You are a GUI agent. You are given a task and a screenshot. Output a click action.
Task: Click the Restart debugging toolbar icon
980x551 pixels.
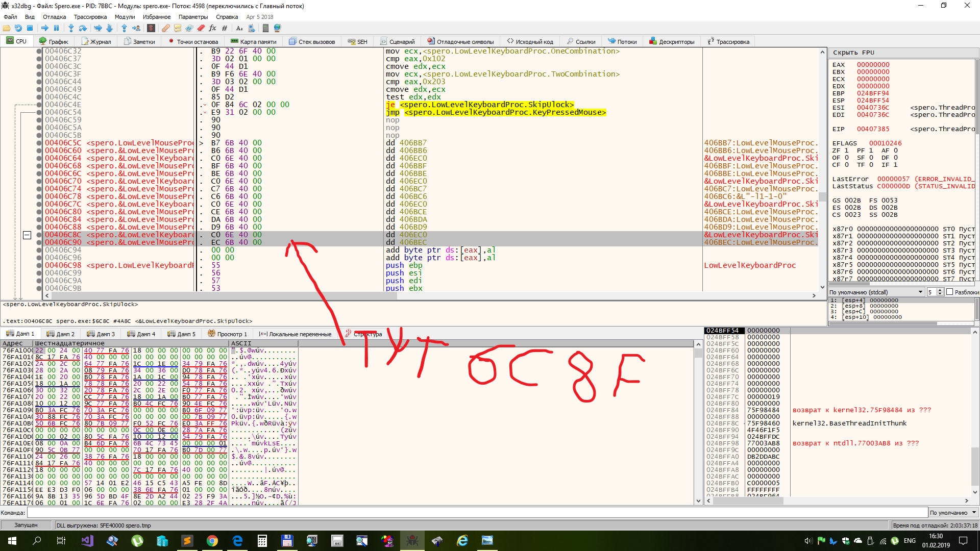click(x=18, y=28)
